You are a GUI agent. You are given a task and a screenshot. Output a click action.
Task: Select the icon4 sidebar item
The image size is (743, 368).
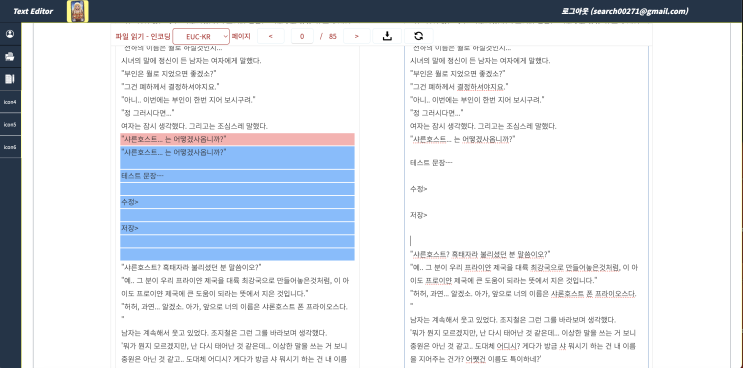(x=10, y=102)
